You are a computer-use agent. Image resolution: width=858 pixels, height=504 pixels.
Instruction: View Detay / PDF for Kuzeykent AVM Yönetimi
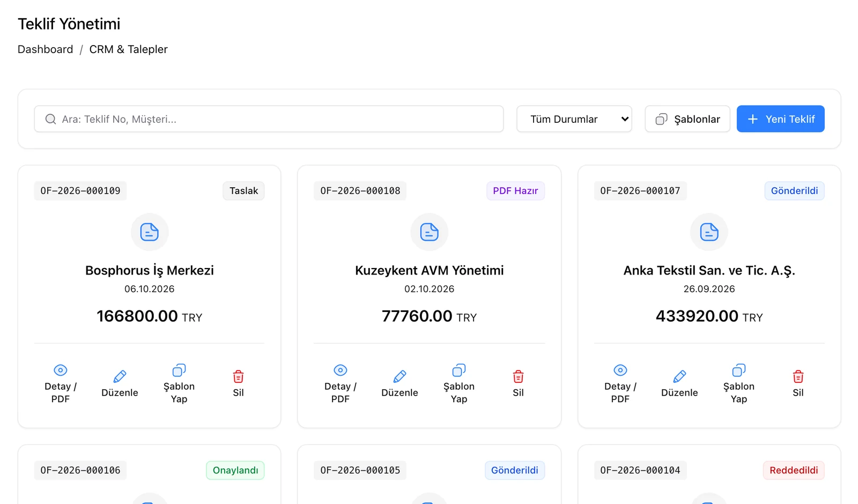(341, 384)
